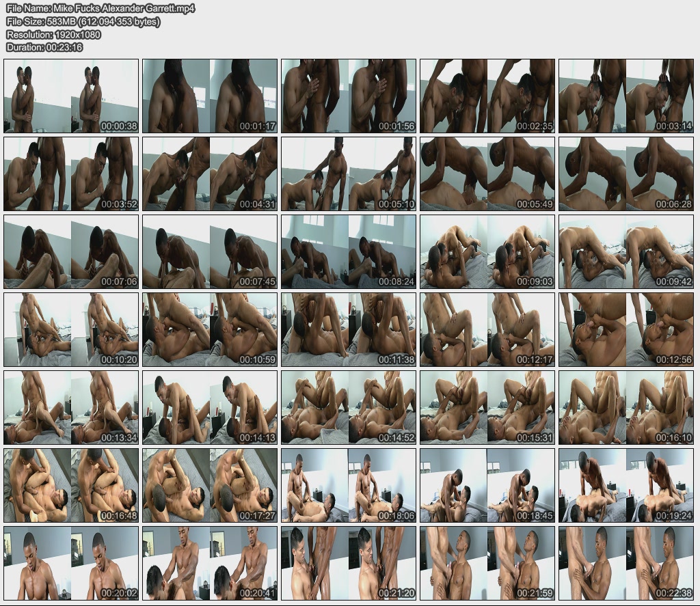Click the File Size text line

tap(83, 22)
